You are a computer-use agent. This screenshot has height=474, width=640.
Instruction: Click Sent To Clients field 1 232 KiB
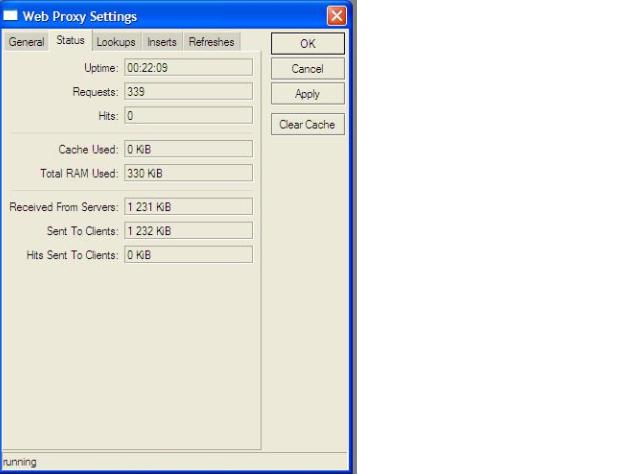point(189,231)
